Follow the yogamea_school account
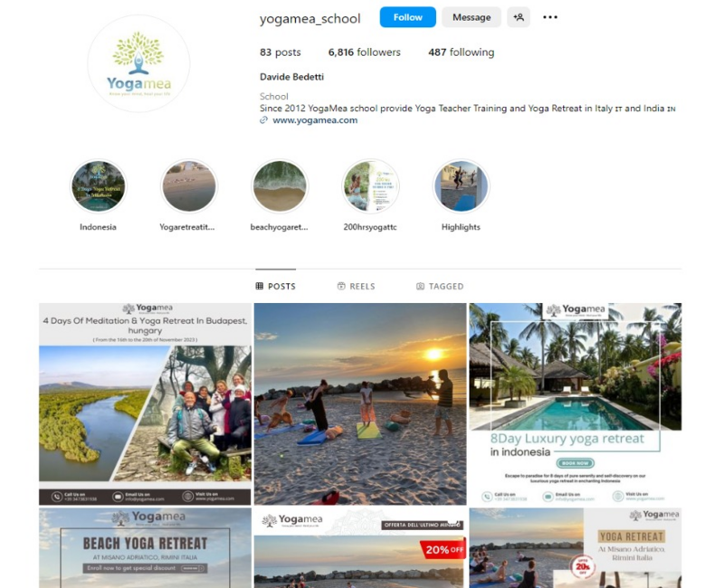 pos(408,17)
